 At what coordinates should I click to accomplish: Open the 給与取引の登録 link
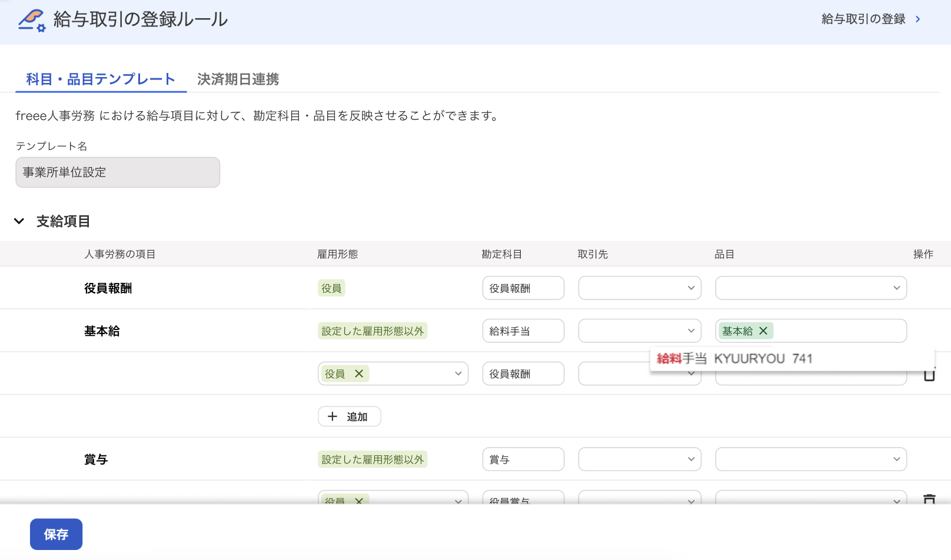(x=863, y=19)
